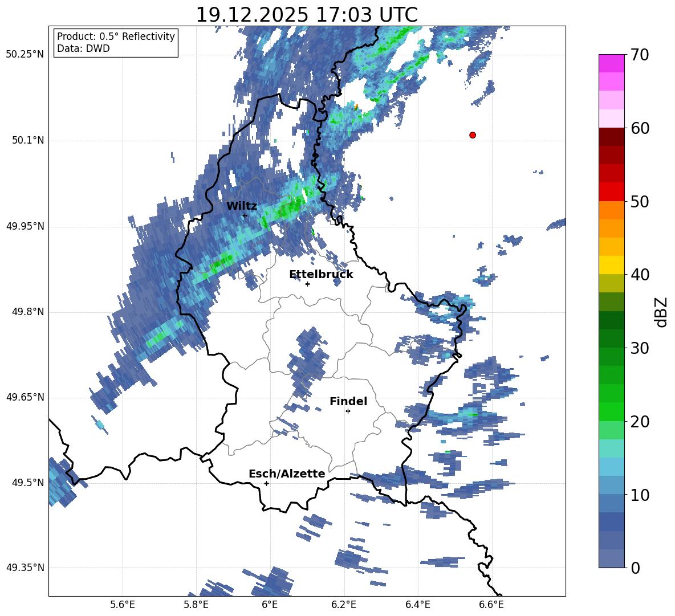Click the 6°E longitude label

tap(270, 605)
